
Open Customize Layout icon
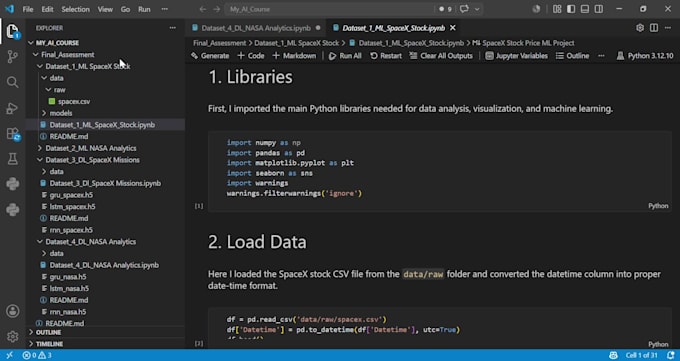[x=557, y=9]
